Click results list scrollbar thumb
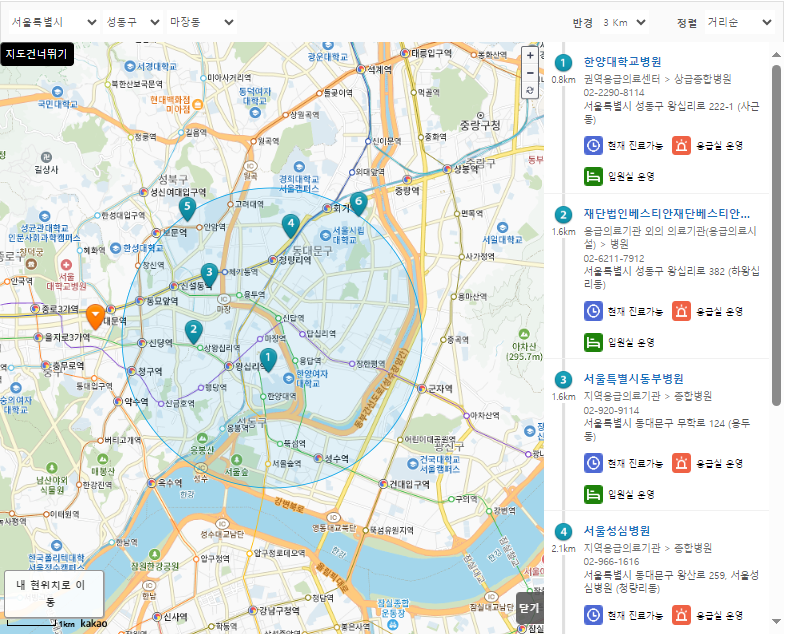 pos(776,235)
